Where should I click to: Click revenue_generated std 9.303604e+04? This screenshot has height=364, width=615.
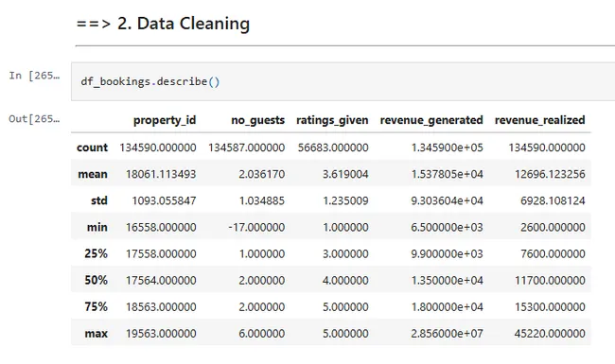(448, 200)
